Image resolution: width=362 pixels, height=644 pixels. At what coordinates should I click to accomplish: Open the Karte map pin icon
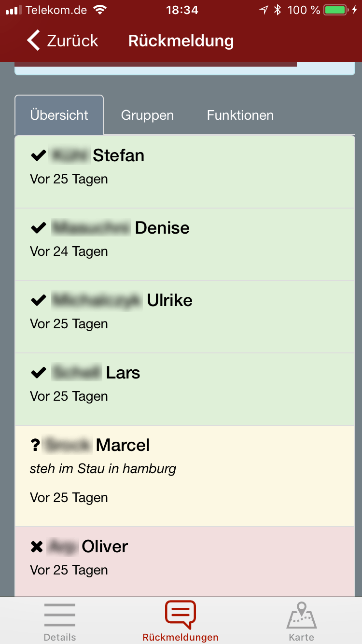[x=302, y=615]
